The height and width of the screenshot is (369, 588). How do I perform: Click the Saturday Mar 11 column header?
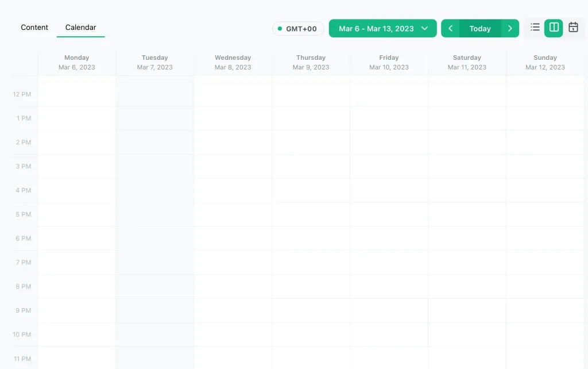[x=467, y=62]
